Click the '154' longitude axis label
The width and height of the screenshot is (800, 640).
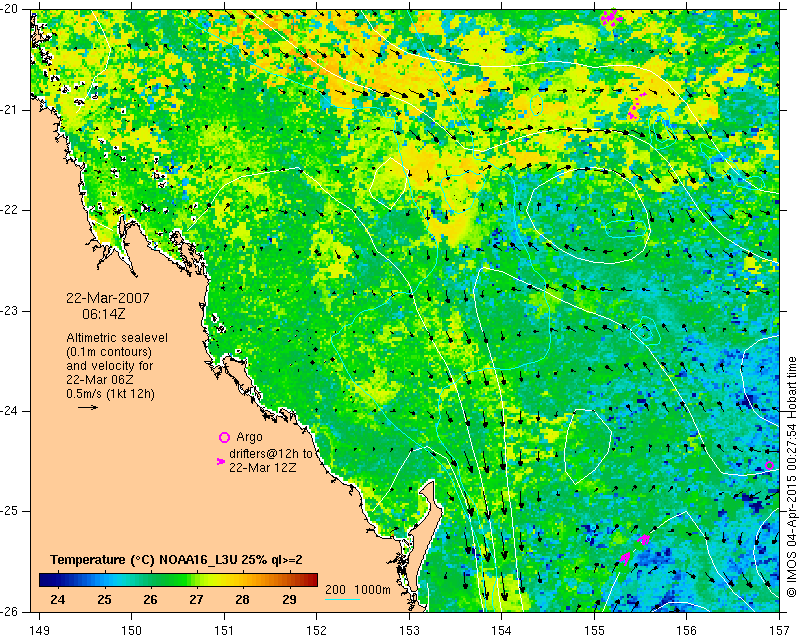click(x=502, y=631)
